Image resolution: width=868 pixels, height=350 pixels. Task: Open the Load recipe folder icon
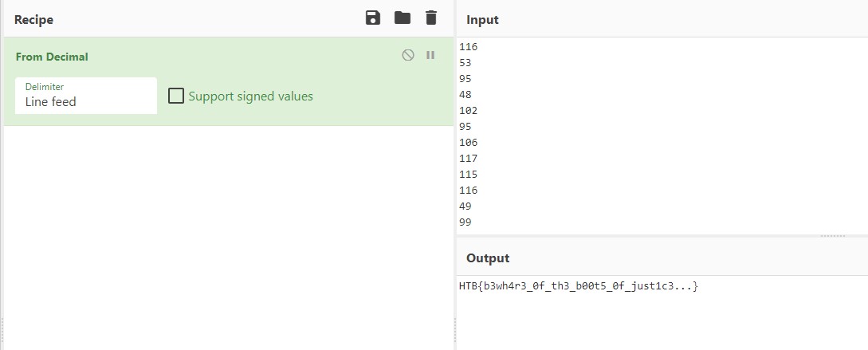402,18
